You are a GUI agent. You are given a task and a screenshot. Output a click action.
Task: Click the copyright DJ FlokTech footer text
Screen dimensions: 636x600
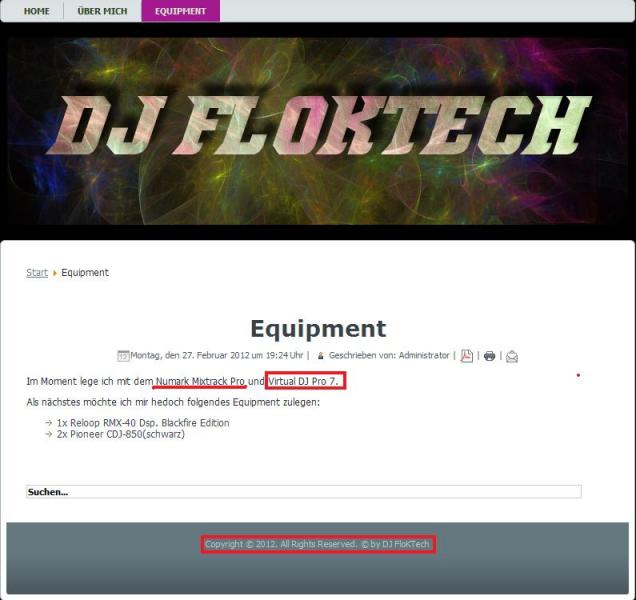pos(317,544)
